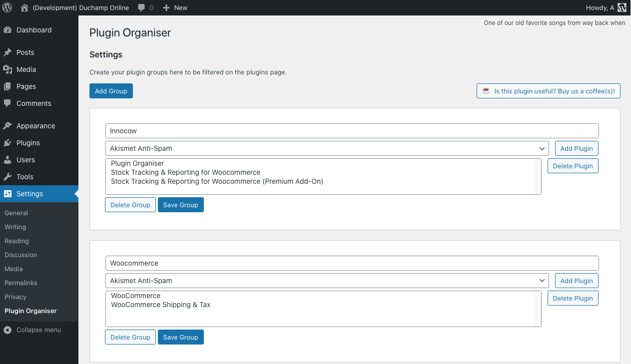Viewport: 631px width, 364px height.
Task: Open Appearance menu item
Action: click(39, 126)
